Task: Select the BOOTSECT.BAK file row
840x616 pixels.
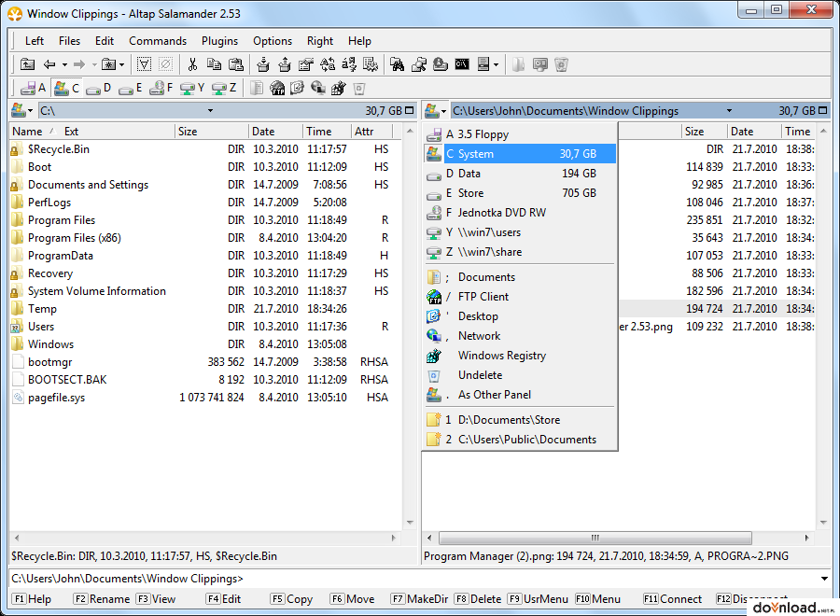Action: tap(205, 380)
